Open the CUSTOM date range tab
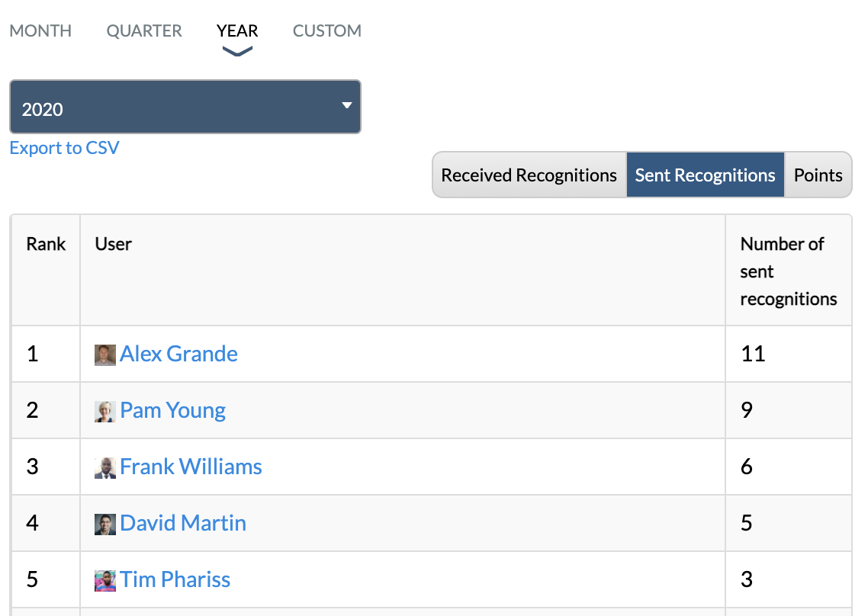The width and height of the screenshot is (868, 616). pyautogui.click(x=326, y=31)
